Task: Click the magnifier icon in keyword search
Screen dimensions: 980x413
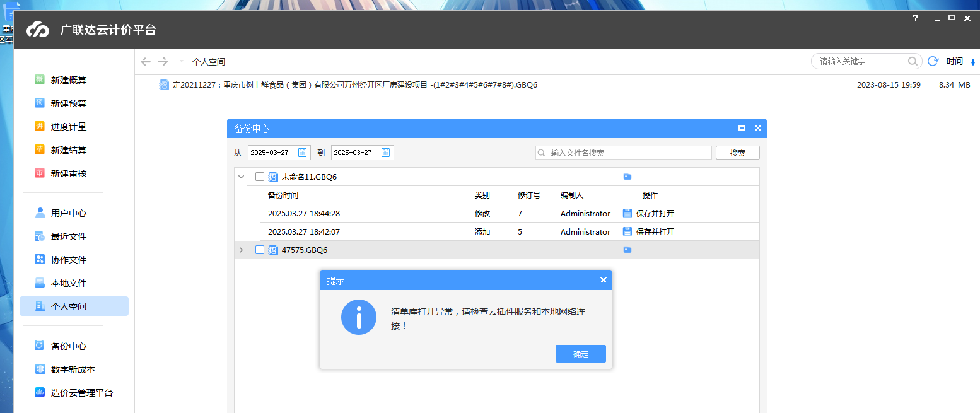Action: (913, 61)
